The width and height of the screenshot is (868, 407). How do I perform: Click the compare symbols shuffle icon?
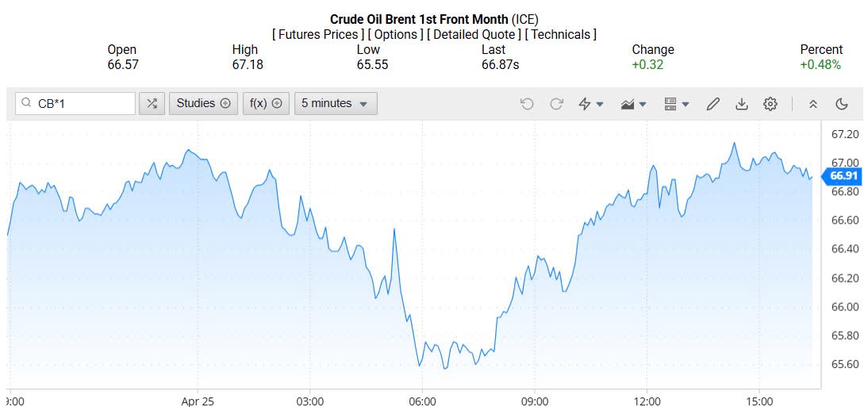point(152,103)
